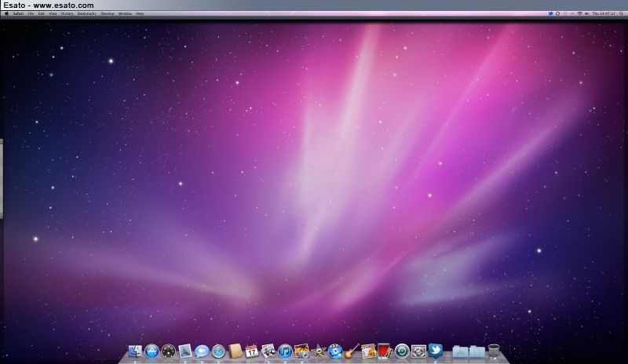The height and width of the screenshot is (364, 628).
Task: Open Address Book in the Dock
Action: point(235,351)
